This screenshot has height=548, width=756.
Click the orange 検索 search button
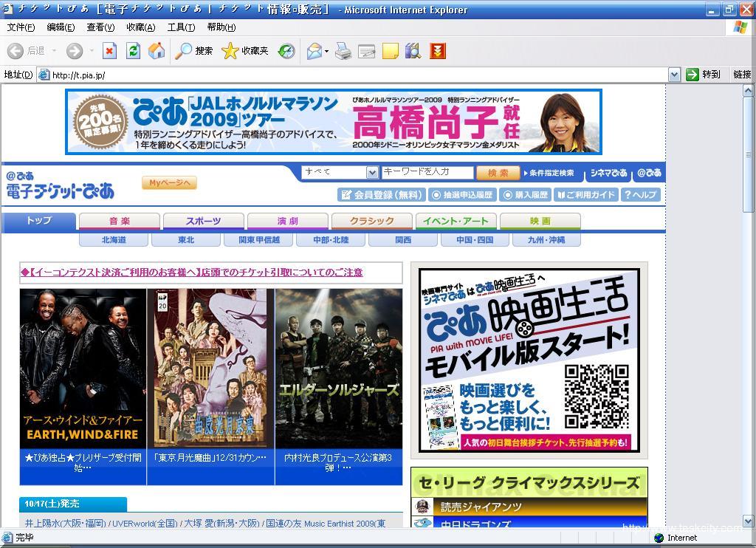click(498, 173)
